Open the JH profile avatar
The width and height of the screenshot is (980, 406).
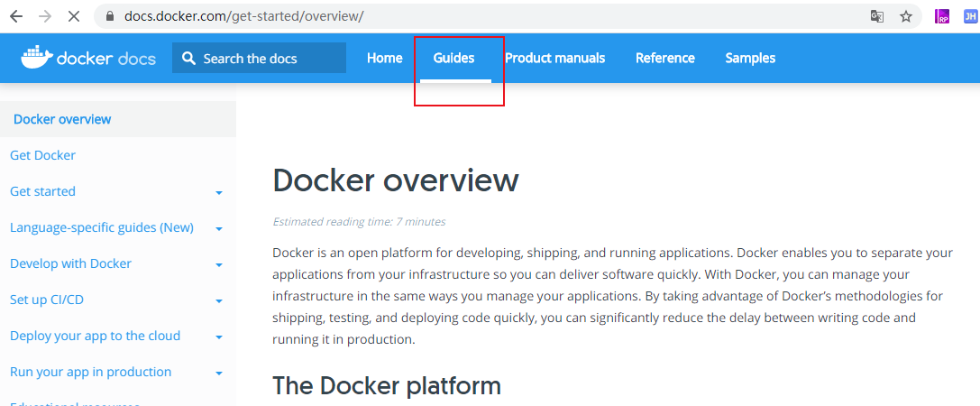coord(969,16)
